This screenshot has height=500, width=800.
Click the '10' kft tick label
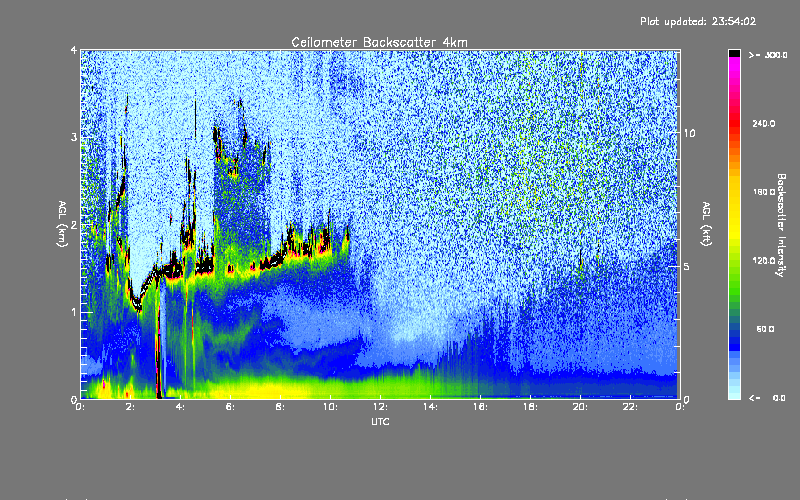689,133
